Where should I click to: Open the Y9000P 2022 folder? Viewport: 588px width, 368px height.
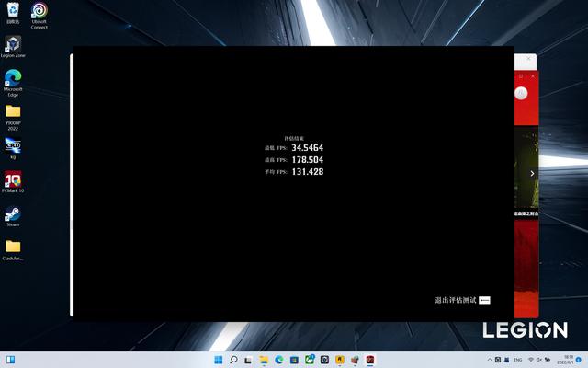click(x=13, y=111)
